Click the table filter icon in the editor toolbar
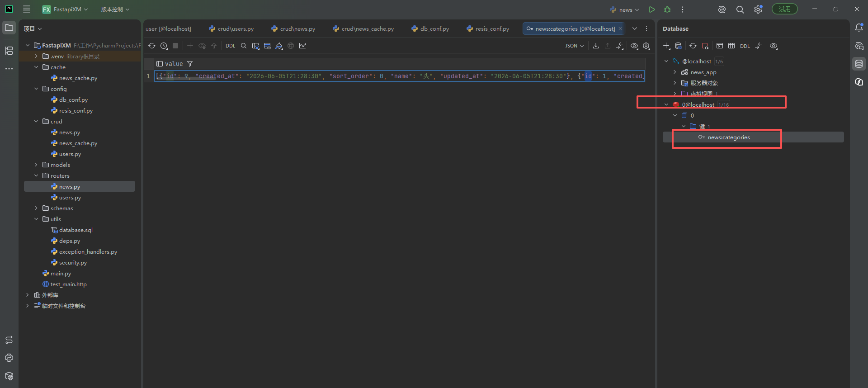 pyautogui.click(x=255, y=46)
